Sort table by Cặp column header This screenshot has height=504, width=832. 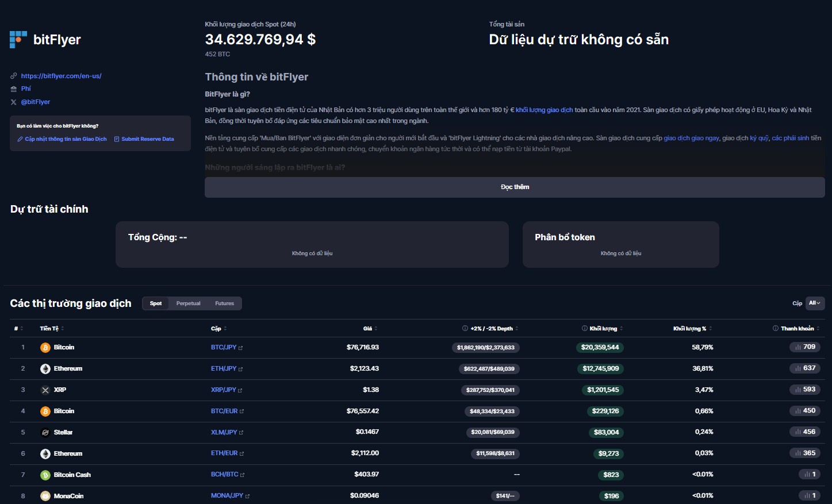pyautogui.click(x=219, y=329)
